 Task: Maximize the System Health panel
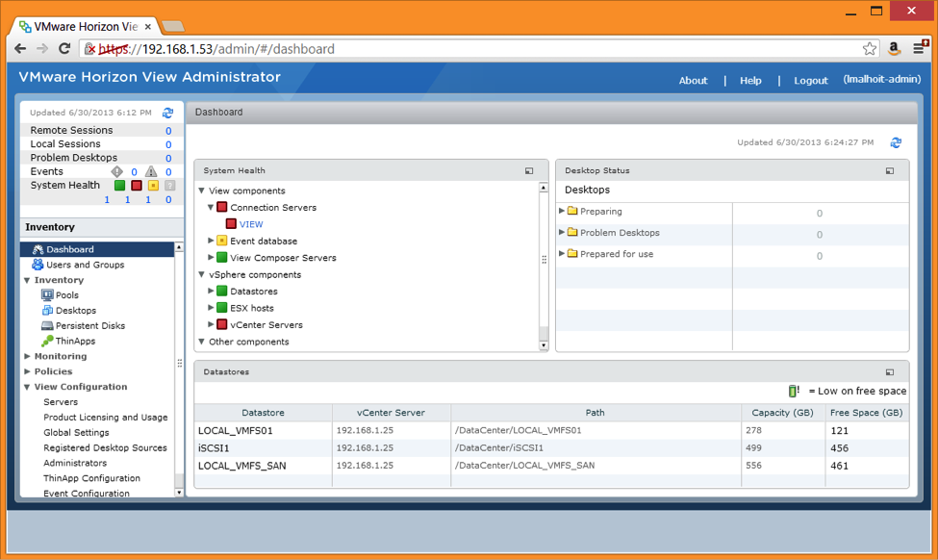pyautogui.click(x=529, y=171)
